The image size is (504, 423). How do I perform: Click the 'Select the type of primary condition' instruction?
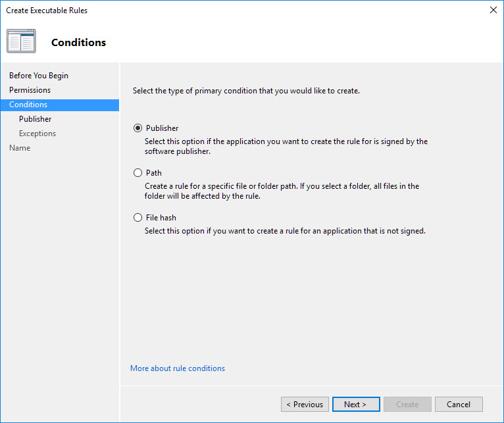coord(246,91)
